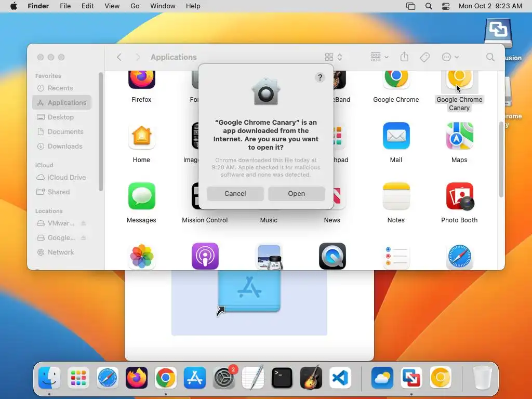
Task: Select the Photos app icon in Finder
Action: point(141,256)
